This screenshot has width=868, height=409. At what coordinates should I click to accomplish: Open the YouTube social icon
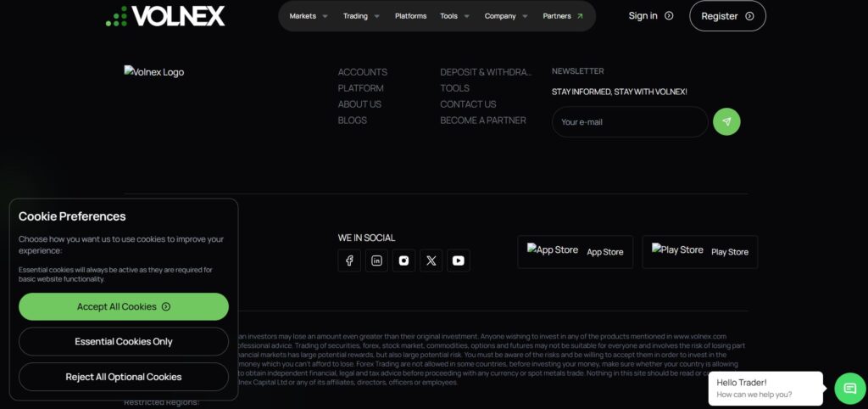click(458, 261)
